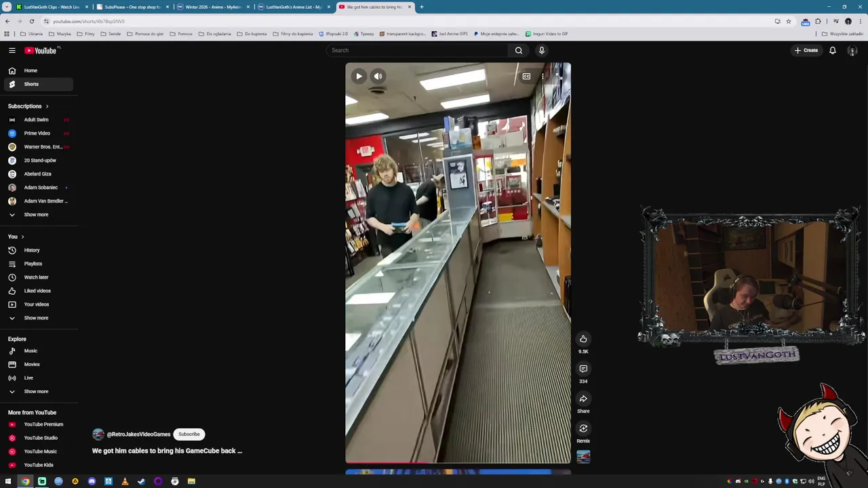Image resolution: width=868 pixels, height=488 pixels.
Task: Open the notifications bell
Action: point(832,50)
